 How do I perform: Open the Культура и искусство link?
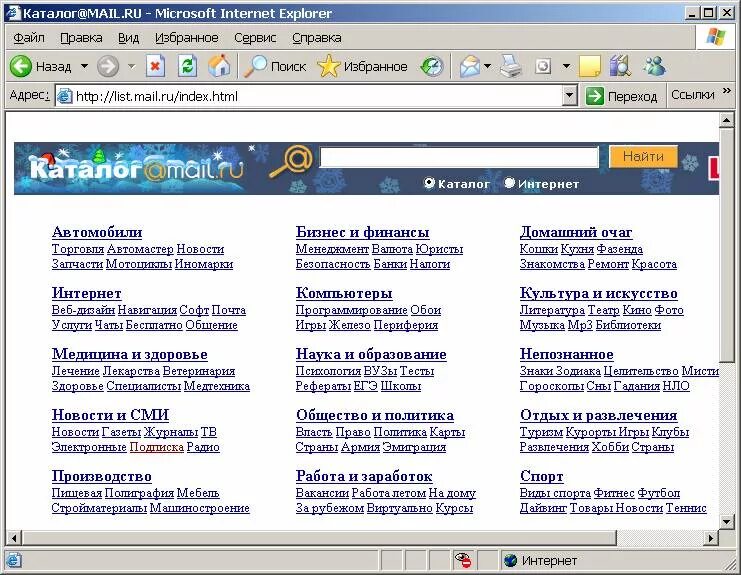coord(598,293)
